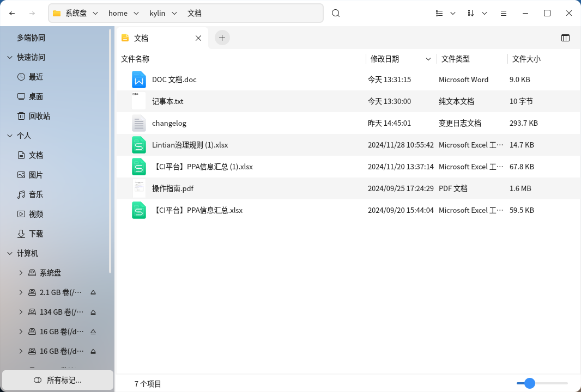The image size is (581, 392).
Task: Select 记事本.txt thumbnail
Action: [x=139, y=101]
